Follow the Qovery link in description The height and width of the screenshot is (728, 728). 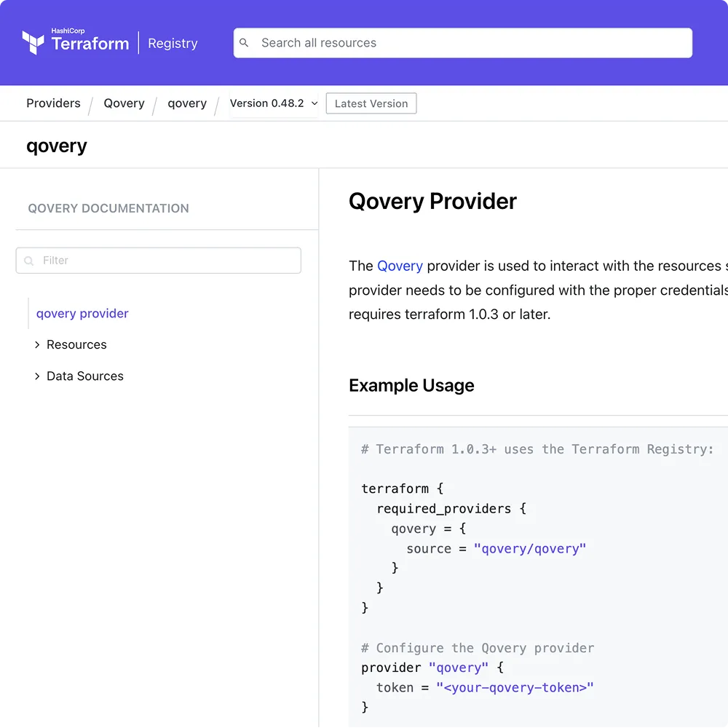pos(400,266)
